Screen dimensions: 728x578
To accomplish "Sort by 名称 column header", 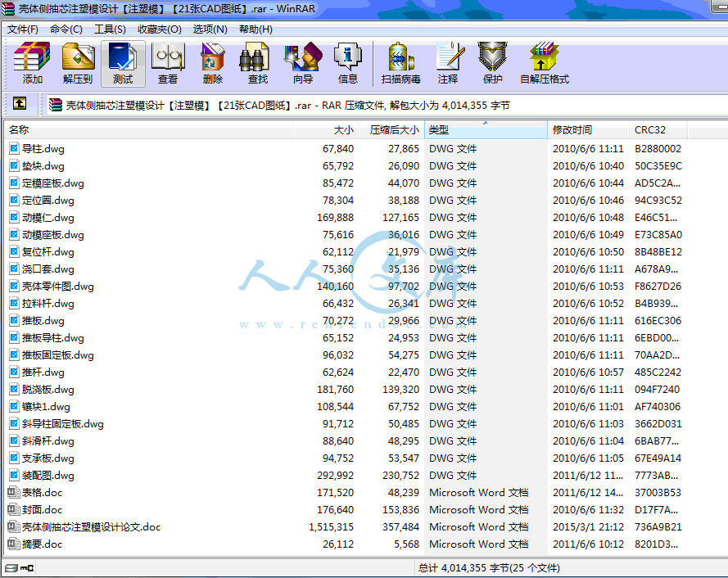I will click(148, 130).
